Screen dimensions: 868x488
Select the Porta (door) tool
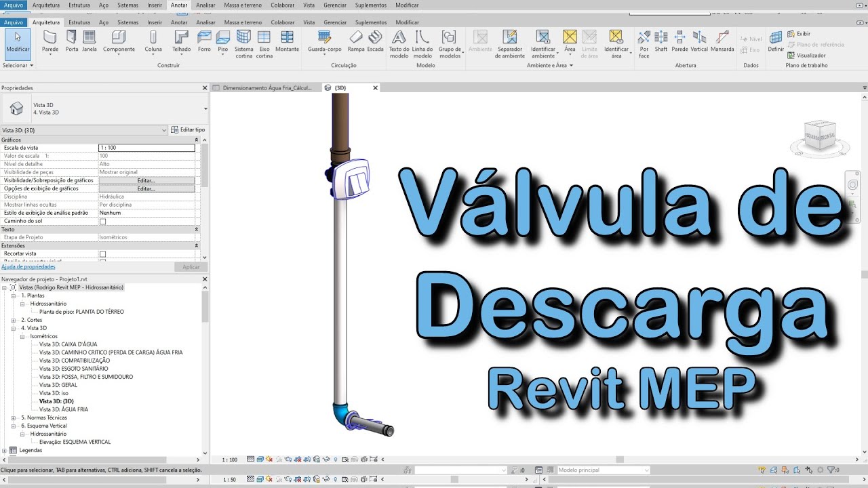pos(72,41)
